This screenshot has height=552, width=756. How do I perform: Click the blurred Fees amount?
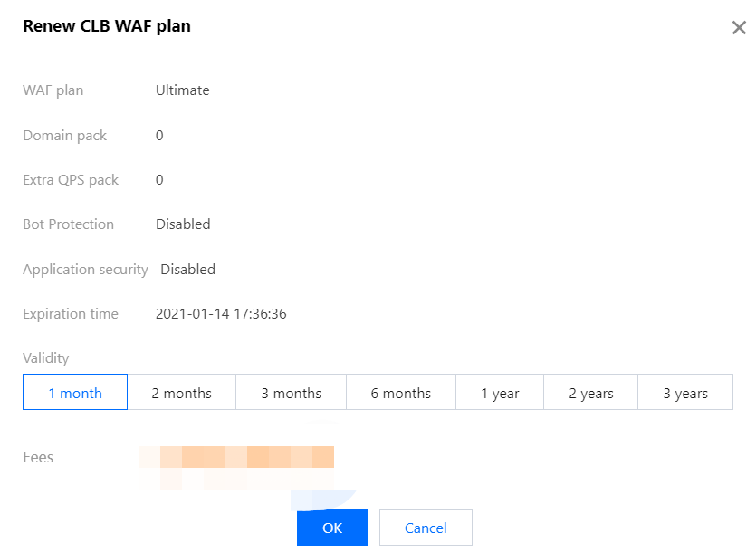[x=237, y=458]
